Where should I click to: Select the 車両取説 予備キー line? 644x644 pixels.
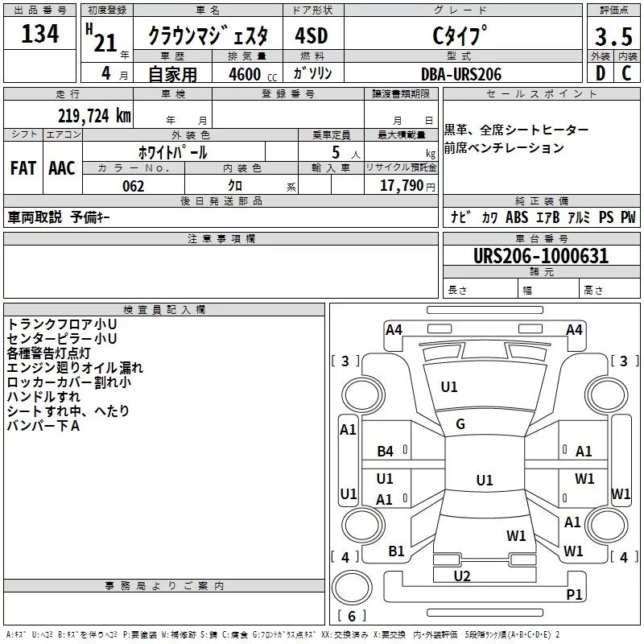pos(59,217)
